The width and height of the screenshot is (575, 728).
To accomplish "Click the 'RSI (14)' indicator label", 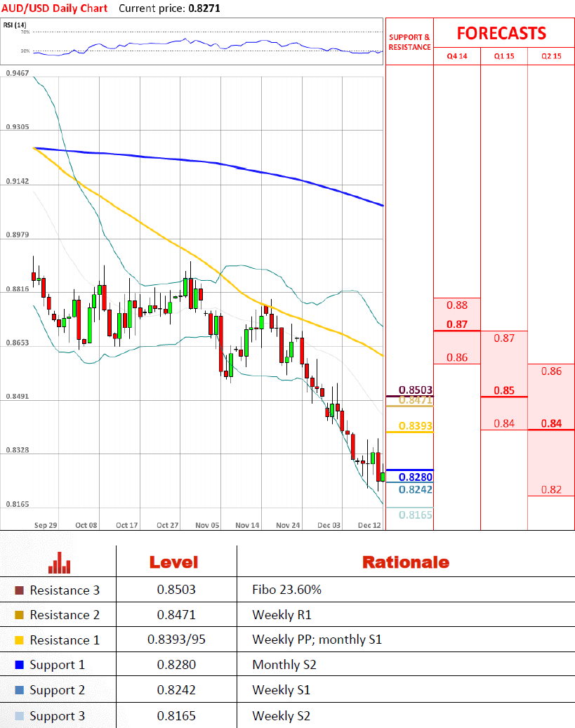I will tap(15, 25).
